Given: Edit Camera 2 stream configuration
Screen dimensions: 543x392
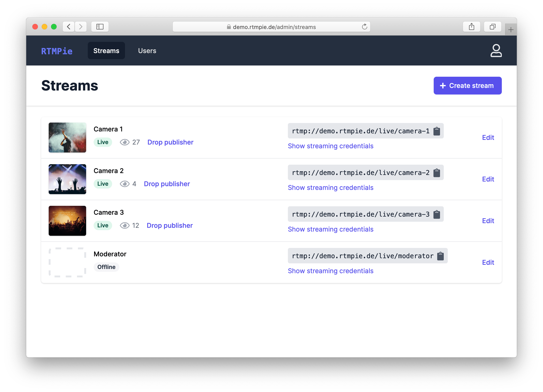Looking at the screenshot, I should click(488, 179).
